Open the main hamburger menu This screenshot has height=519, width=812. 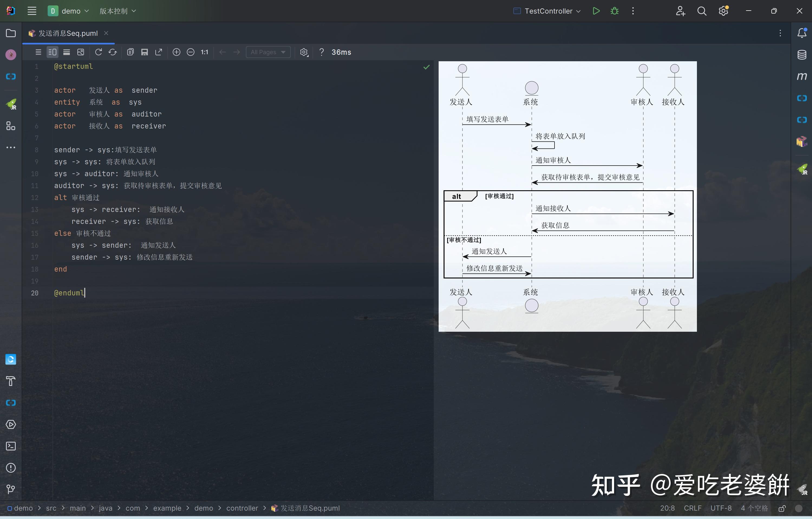coord(32,11)
